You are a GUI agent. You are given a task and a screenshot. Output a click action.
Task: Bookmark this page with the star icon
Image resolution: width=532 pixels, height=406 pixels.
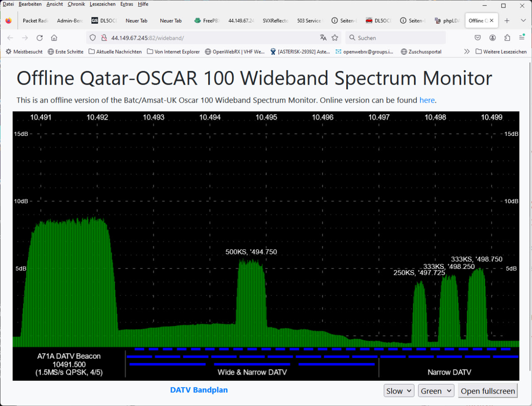pyautogui.click(x=335, y=38)
